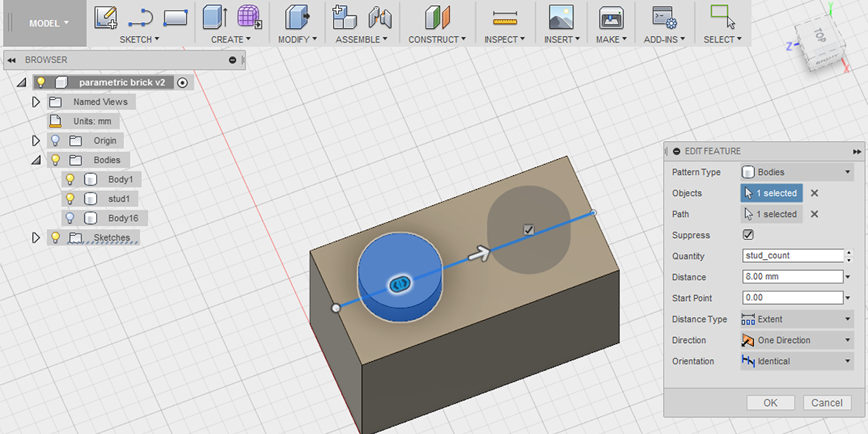Image resolution: width=868 pixels, height=434 pixels.
Task: Click the Path 1 selected button
Action: [x=772, y=214]
